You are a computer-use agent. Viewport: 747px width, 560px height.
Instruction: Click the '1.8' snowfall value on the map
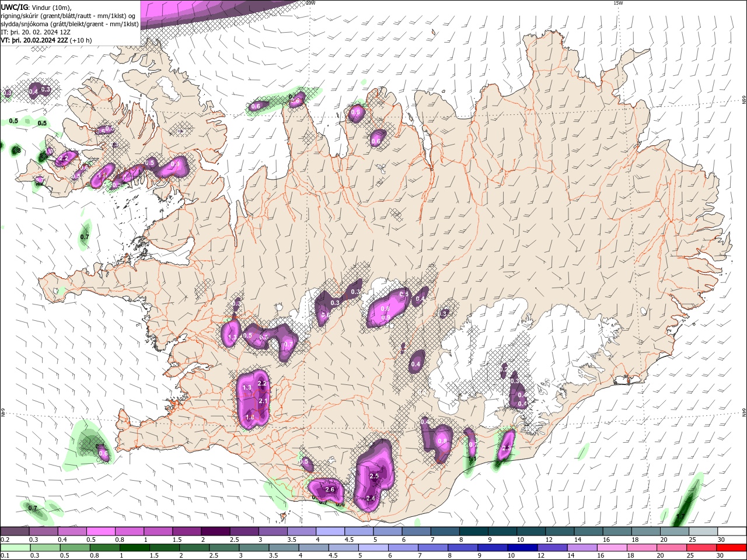tap(250, 417)
